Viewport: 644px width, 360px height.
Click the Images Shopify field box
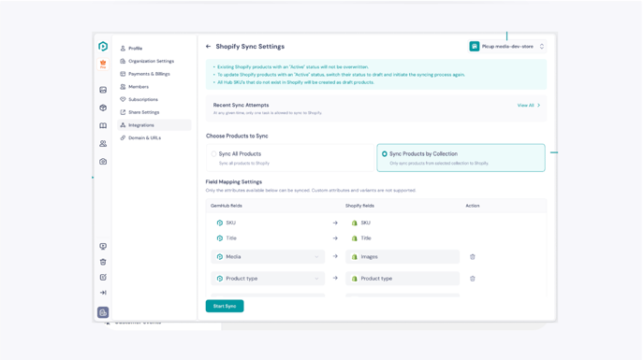coord(402,256)
